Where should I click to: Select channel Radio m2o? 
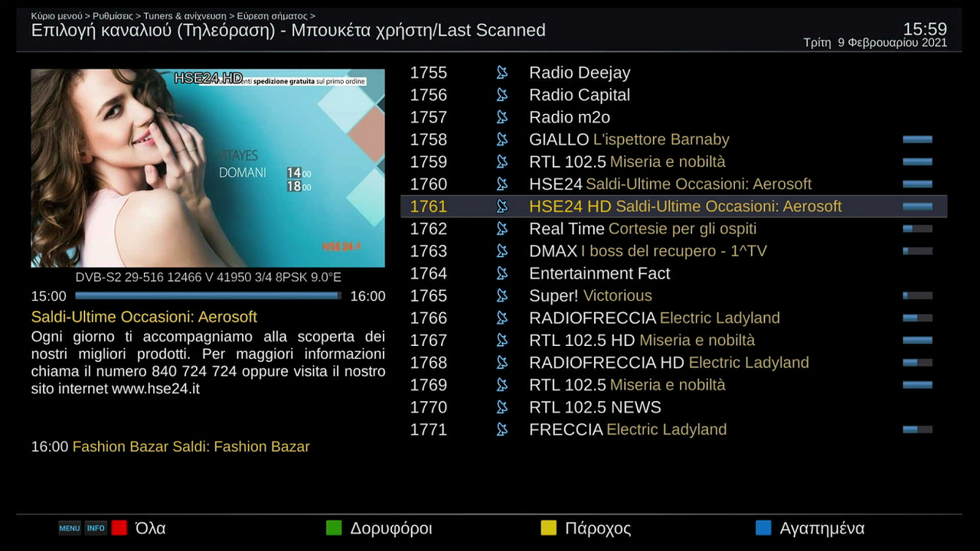674,117
